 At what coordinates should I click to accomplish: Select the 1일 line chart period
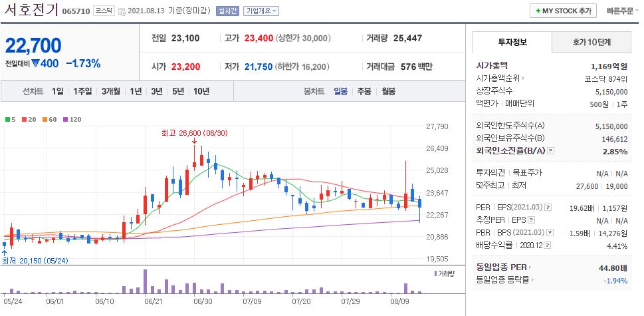58,91
